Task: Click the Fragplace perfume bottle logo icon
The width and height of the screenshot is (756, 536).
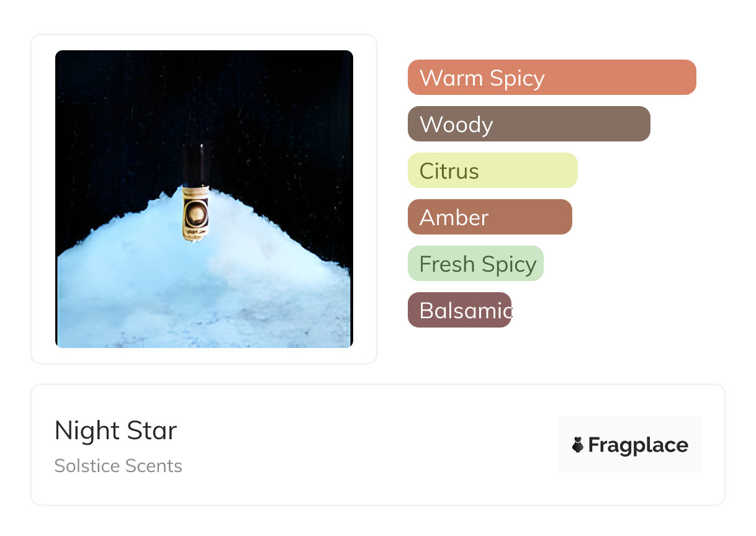Action: pos(578,445)
